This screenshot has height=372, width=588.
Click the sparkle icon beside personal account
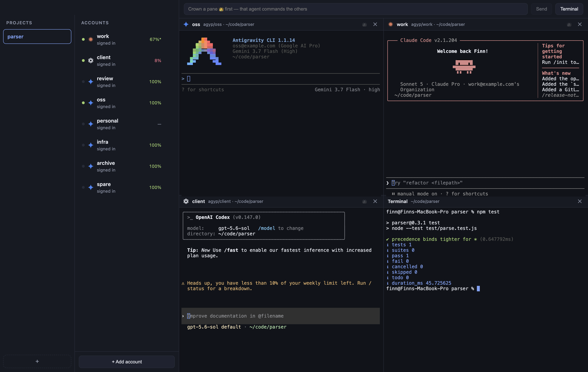coord(91,124)
